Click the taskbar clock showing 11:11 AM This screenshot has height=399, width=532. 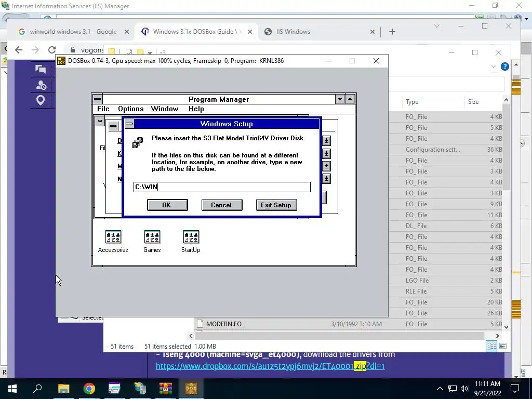tap(487, 389)
